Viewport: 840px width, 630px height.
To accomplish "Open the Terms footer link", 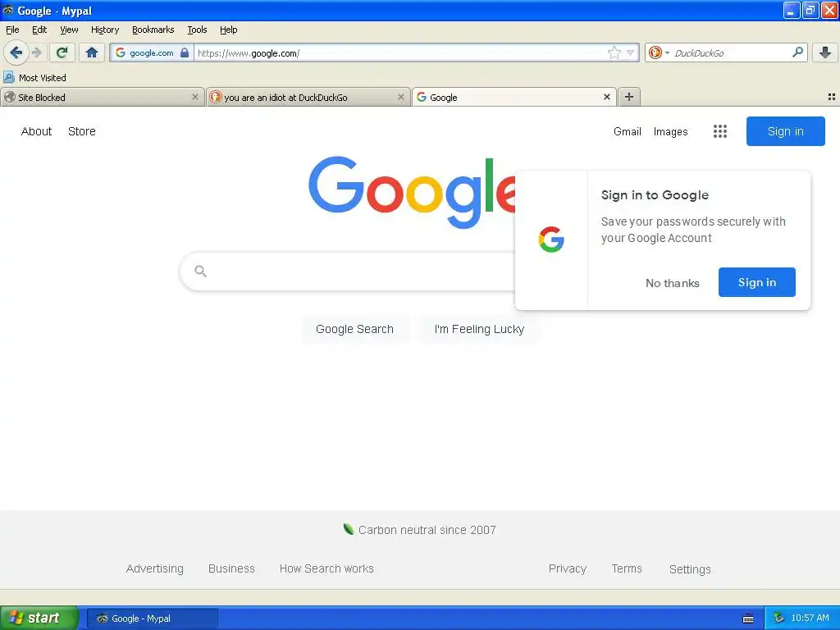I will coord(627,568).
